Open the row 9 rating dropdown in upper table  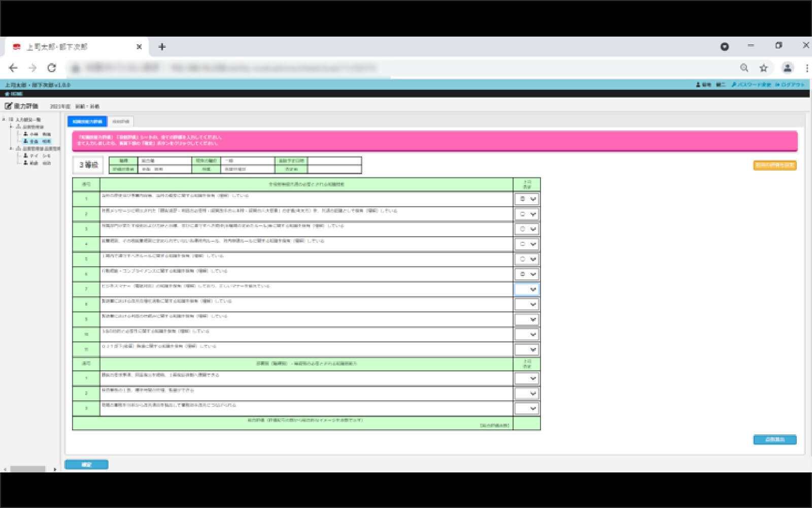527,320
